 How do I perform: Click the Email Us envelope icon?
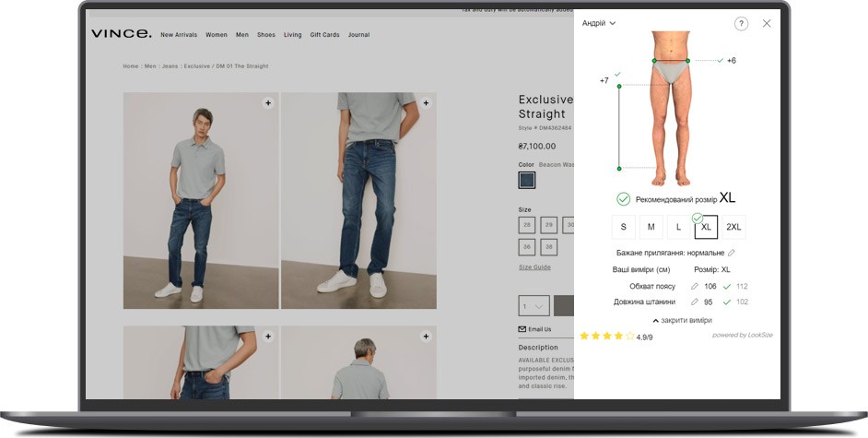tap(522, 329)
